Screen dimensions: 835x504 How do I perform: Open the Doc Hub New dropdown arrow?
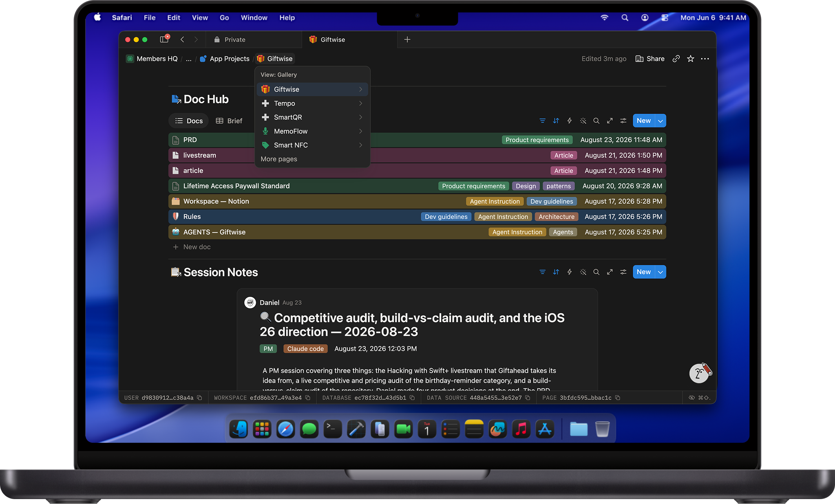[x=660, y=121]
